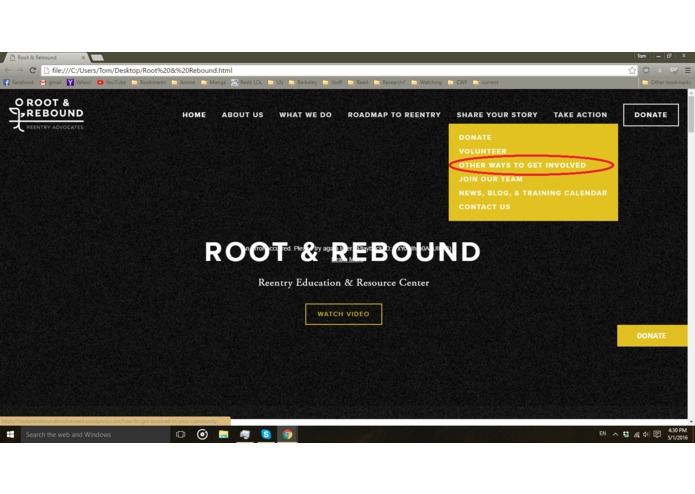Select VOLUNTEER in the dropdown menu
695x494 pixels.
[x=483, y=151]
